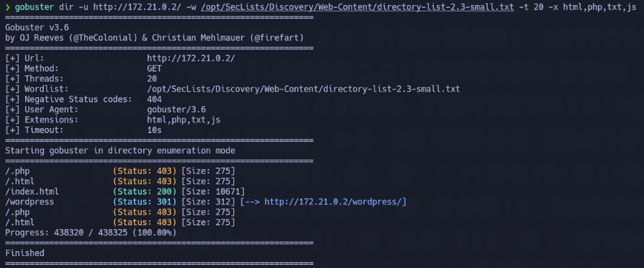Click the Status: 301 text
This screenshot has width=644, height=268.
tap(144, 202)
